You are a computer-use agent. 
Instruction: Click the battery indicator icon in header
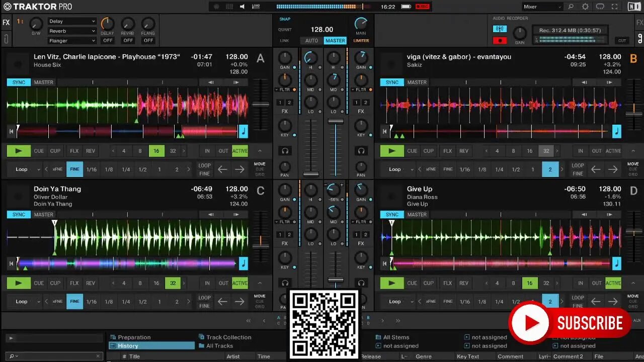pyautogui.click(x=406, y=7)
